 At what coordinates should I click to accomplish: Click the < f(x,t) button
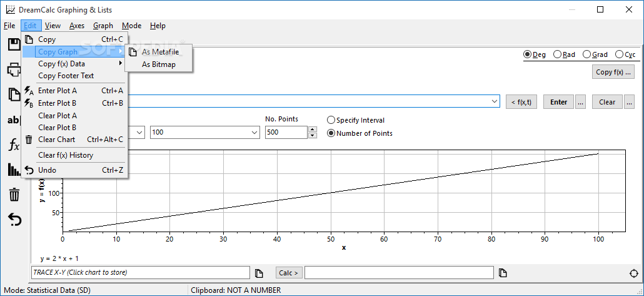click(521, 102)
